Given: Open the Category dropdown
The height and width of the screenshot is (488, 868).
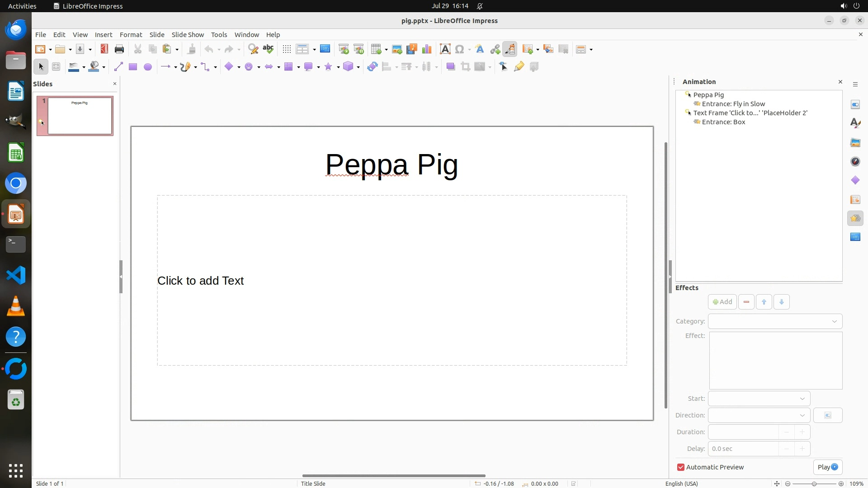Looking at the screenshot, I should tap(775, 321).
